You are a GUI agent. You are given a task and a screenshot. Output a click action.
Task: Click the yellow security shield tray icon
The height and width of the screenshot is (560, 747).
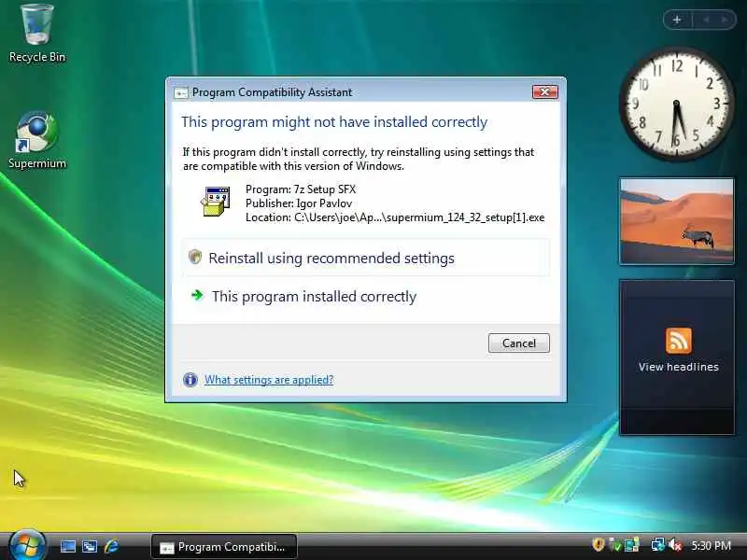(x=599, y=544)
